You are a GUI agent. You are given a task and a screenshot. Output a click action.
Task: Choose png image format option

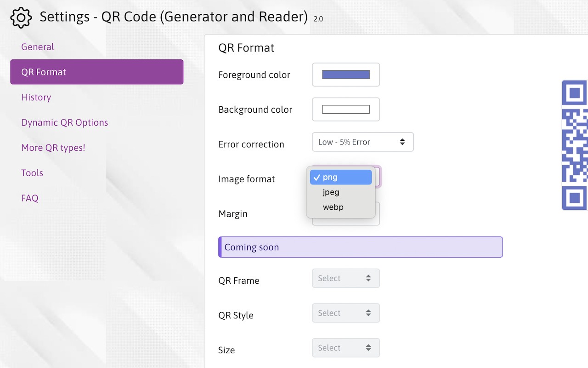[x=341, y=177]
